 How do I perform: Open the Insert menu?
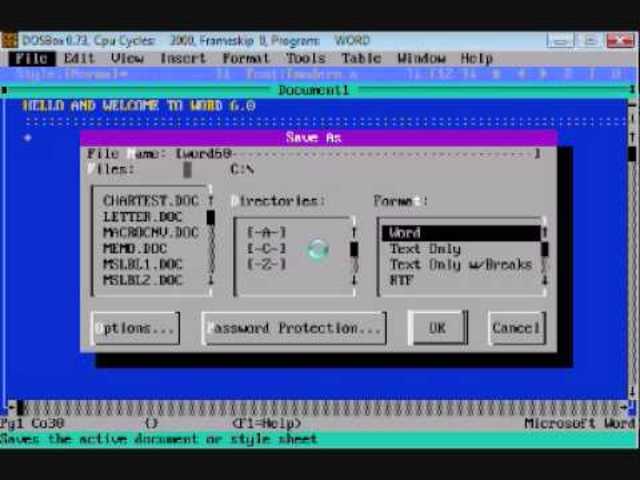(183, 58)
